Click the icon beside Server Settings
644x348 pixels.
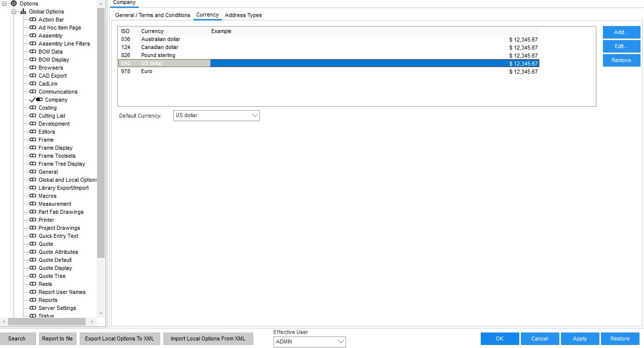tap(33, 308)
